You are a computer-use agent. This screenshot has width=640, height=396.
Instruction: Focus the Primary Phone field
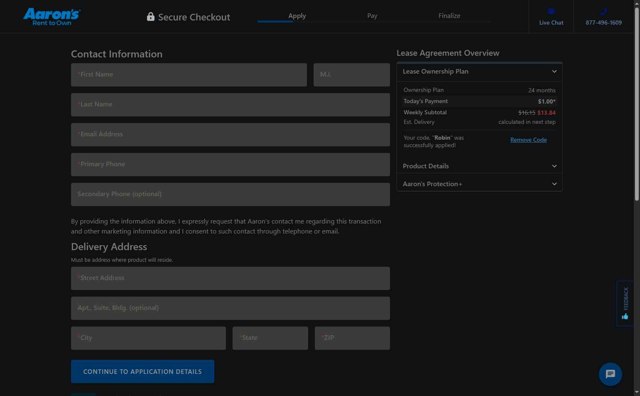coord(230,165)
